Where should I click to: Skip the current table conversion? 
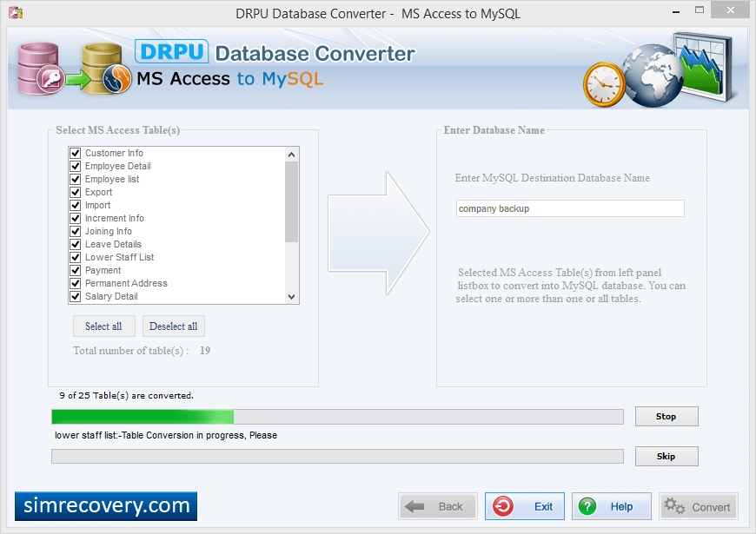tap(666, 457)
